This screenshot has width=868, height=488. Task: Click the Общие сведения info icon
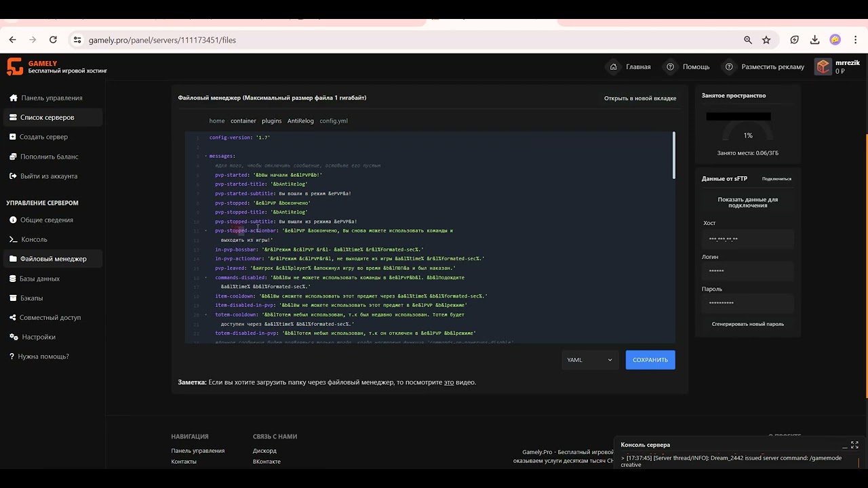[14, 220]
